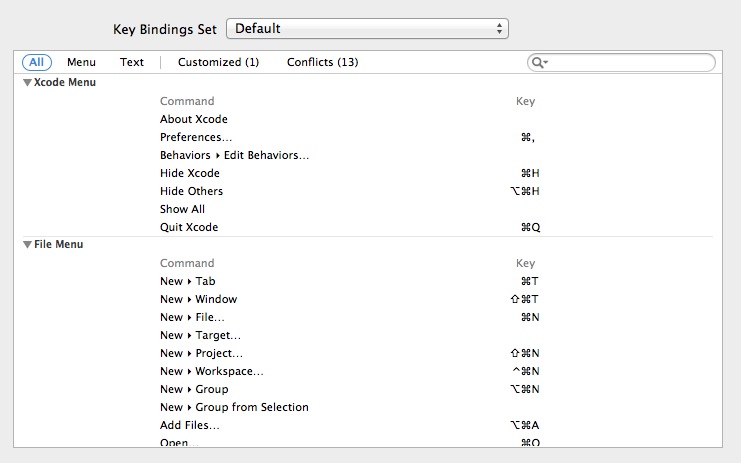Click the Add Files... key shortcut
Image resolution: width=741 pixels, height=463 pixels.
coord(525,425)
